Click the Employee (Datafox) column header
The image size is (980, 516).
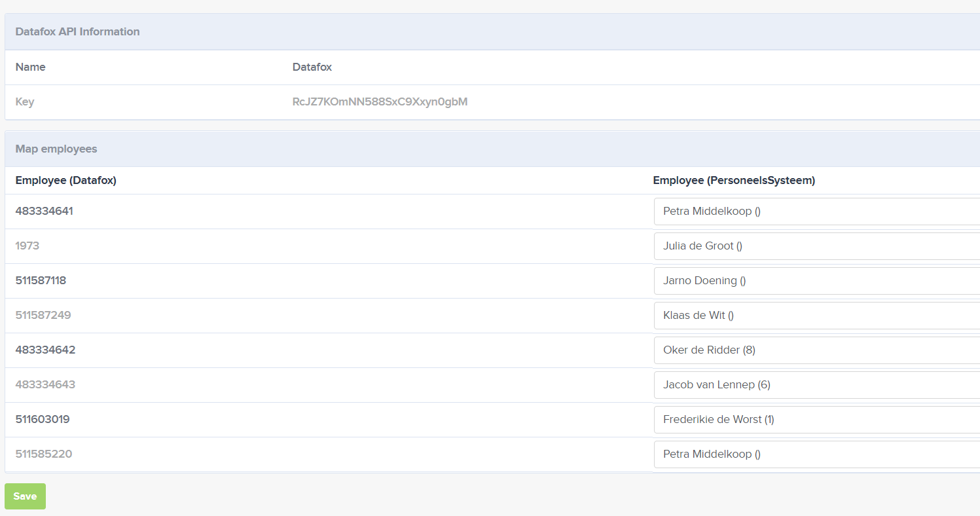tap(65, 180)
